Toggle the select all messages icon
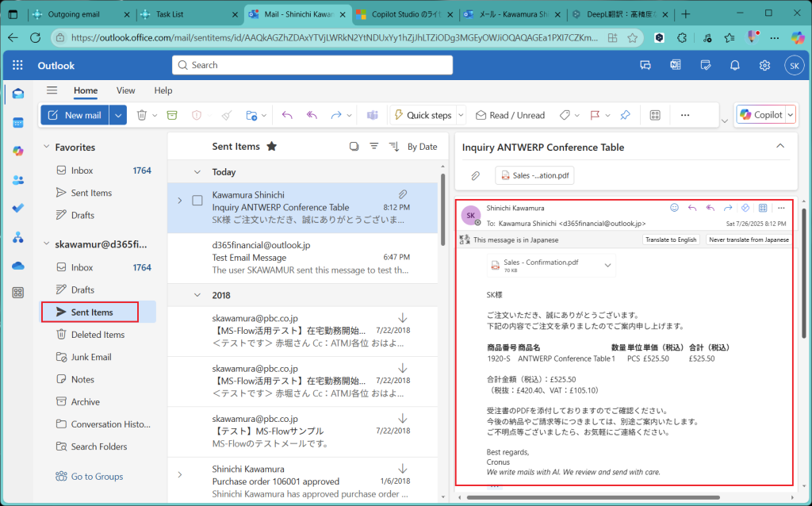812x506 pixels. click(354, 147)
